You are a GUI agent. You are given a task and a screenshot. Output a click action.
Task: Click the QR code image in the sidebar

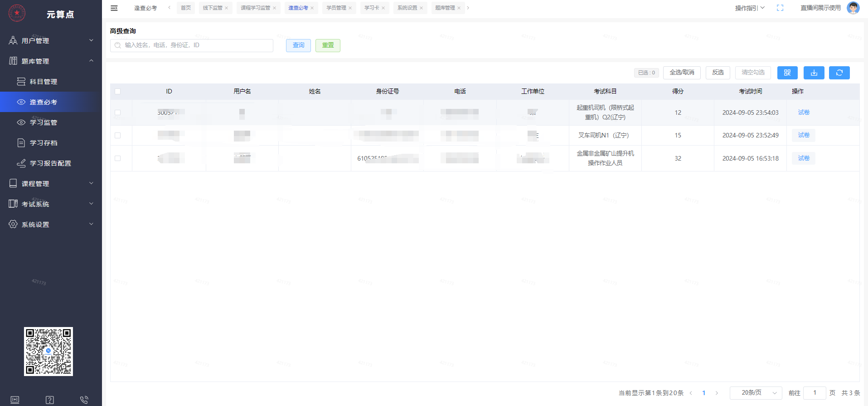point(48,352)
